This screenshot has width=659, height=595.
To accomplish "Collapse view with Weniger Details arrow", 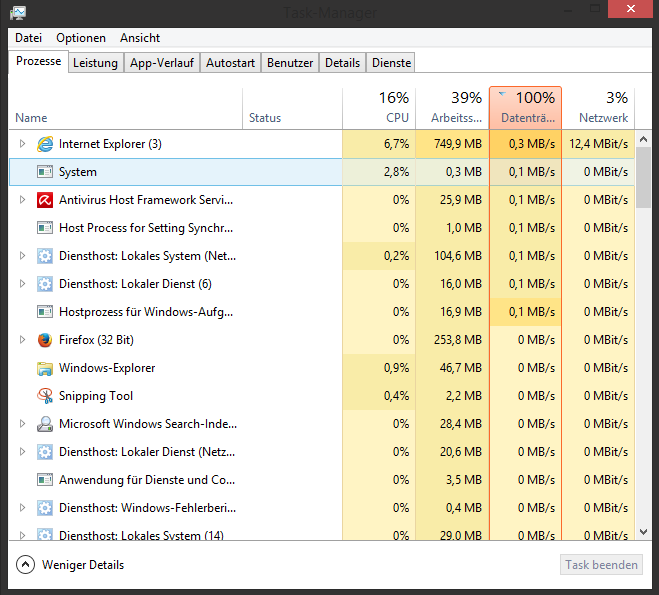I will [25, 565].
